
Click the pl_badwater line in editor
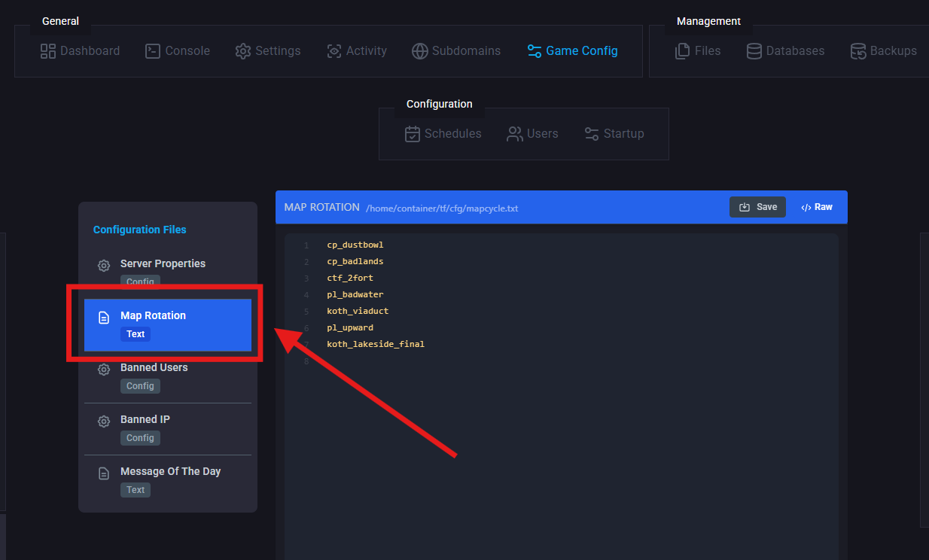[x=355, y=295]
